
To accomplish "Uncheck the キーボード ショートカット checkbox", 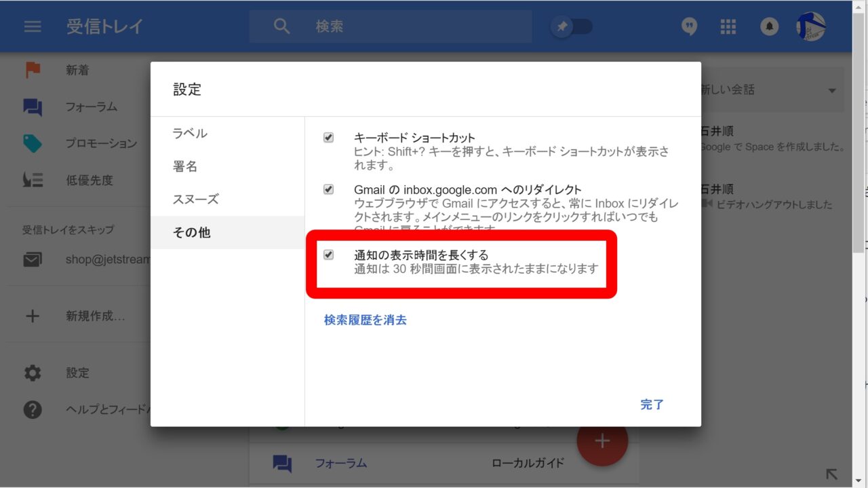I will (329, 138).
